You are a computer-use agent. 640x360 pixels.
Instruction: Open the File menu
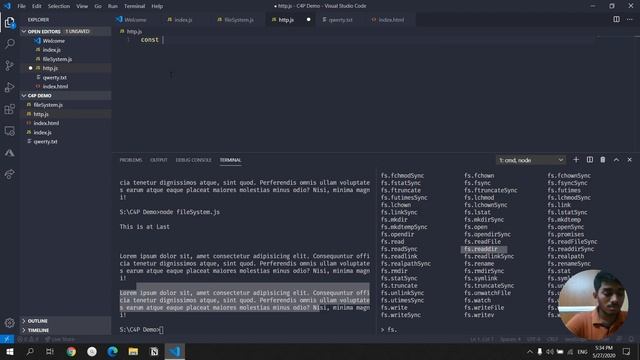pyautogui.click(x=22, y=6)
